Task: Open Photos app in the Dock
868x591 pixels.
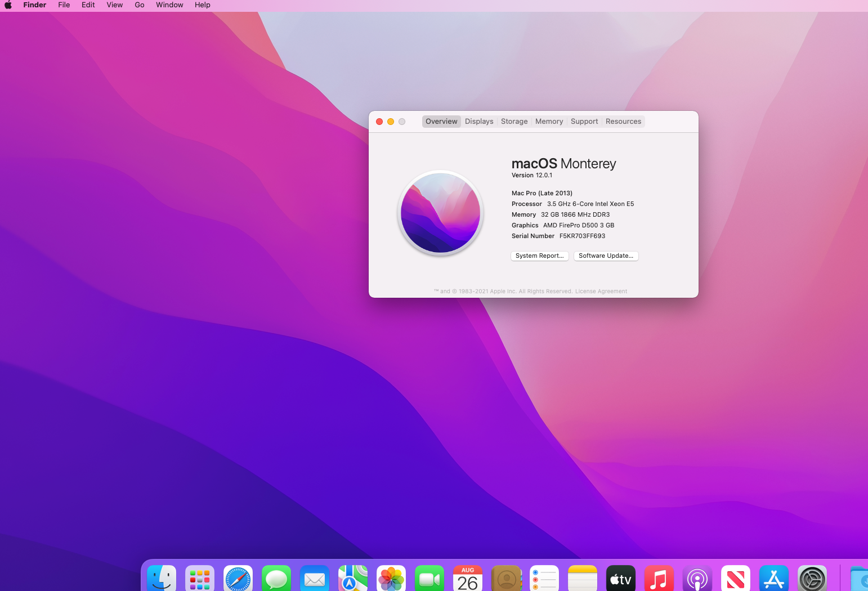Action: (x=391, y=579)
